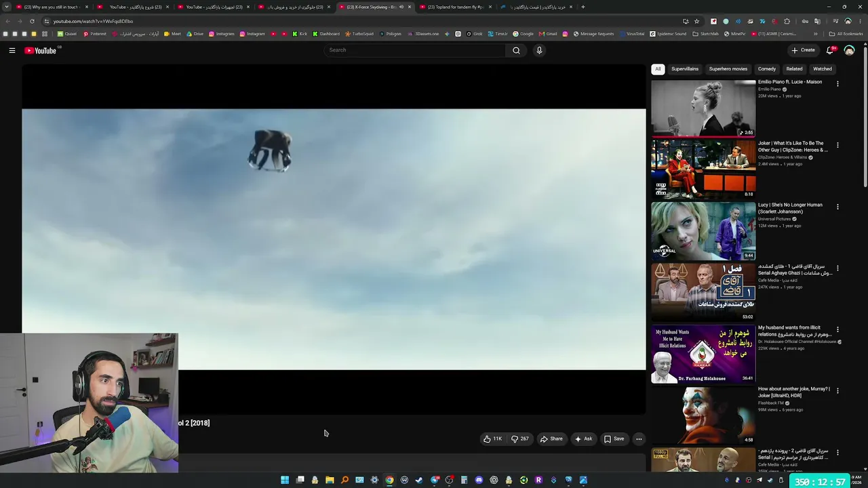Save the video to a playlist
The image size is (868, 488).
point(614,439)
